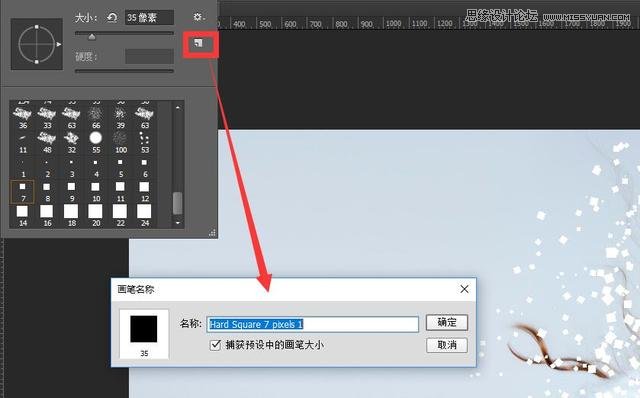Open the brush picker gear menu
This screenshot has width=640, height=398.
coord(198,17)
